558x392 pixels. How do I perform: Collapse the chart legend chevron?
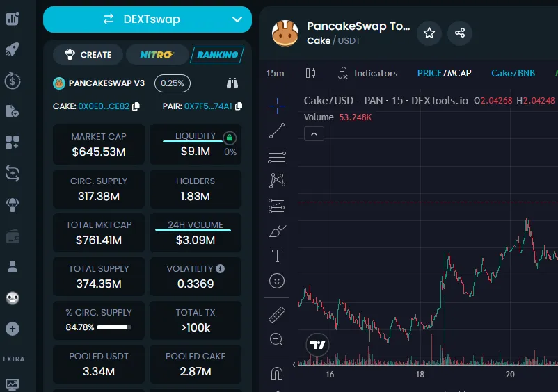[x=314, y=134]
